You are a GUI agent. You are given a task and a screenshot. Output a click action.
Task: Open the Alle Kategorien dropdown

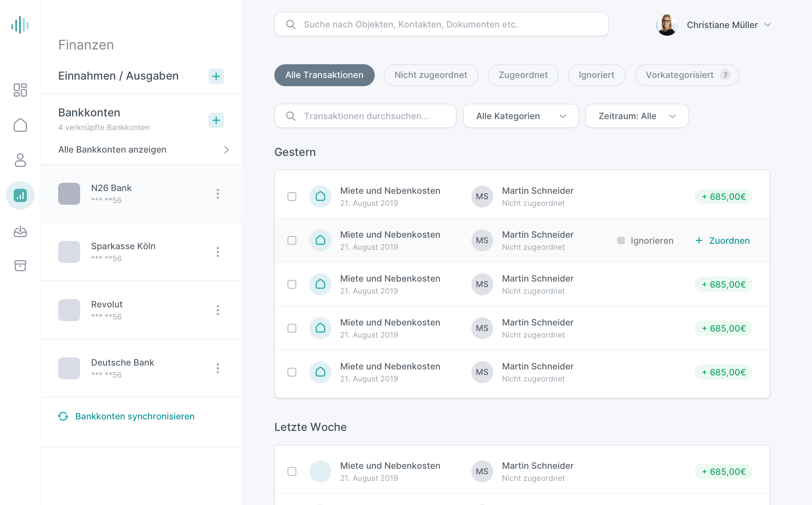[x=520, y=116]
